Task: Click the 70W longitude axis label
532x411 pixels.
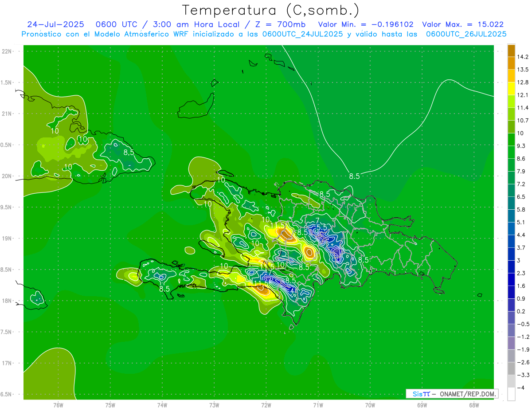Action: click(370, 405)
